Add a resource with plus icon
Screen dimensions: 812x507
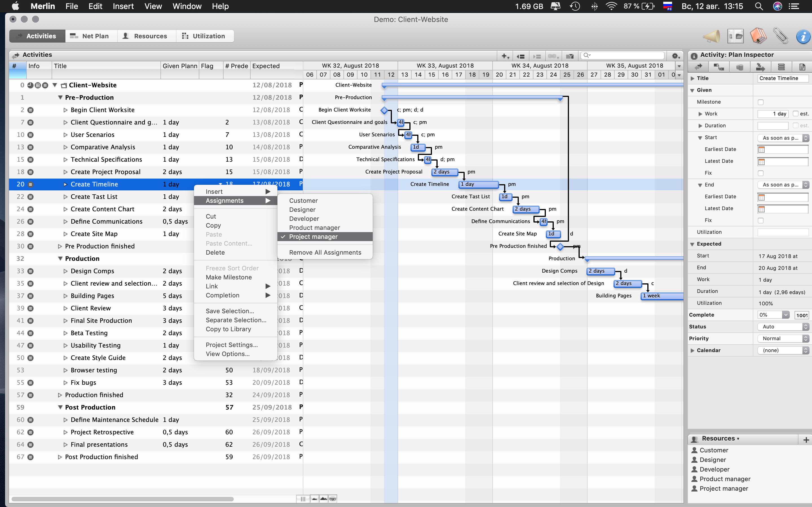(x=806, y=440)
